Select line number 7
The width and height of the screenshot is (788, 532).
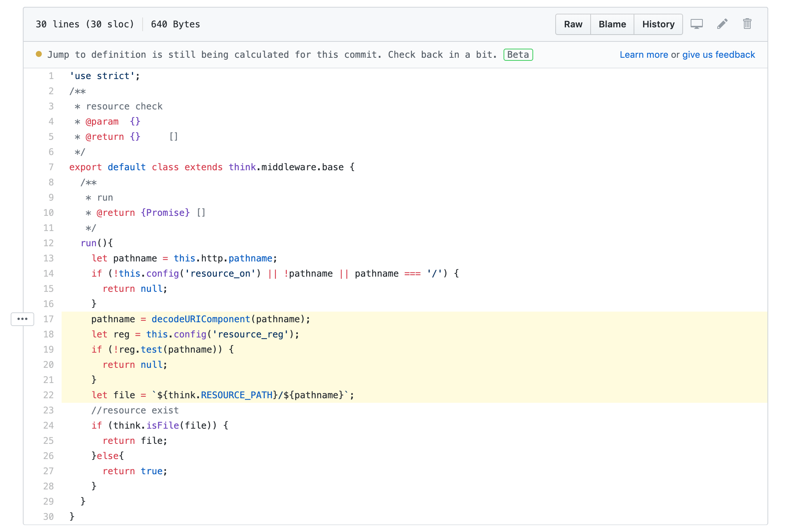click(x=51, y=167)
